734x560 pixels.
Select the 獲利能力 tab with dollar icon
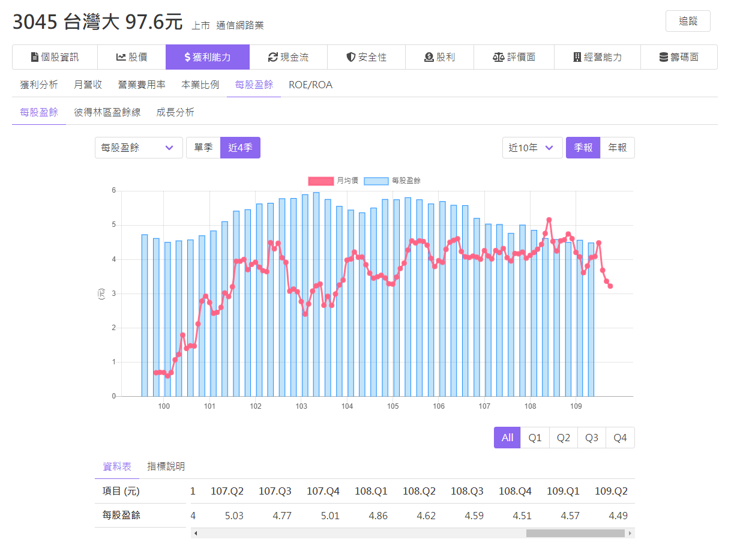click(x=208, y=57)
